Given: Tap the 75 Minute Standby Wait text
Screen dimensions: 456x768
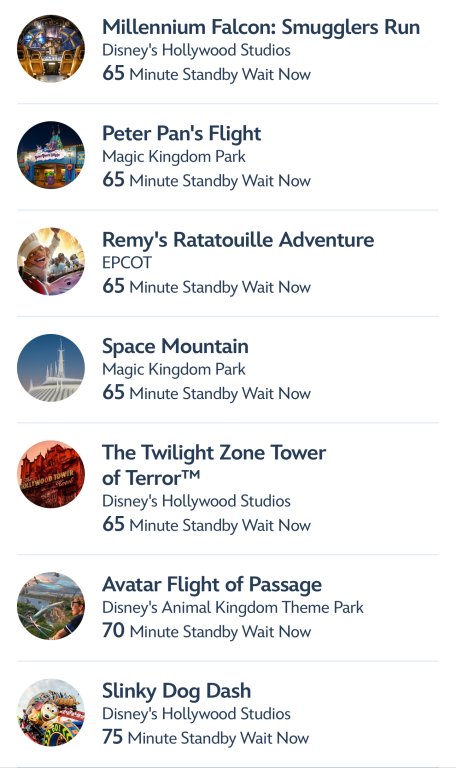Looking at the screenshot, I should point(206,737).
